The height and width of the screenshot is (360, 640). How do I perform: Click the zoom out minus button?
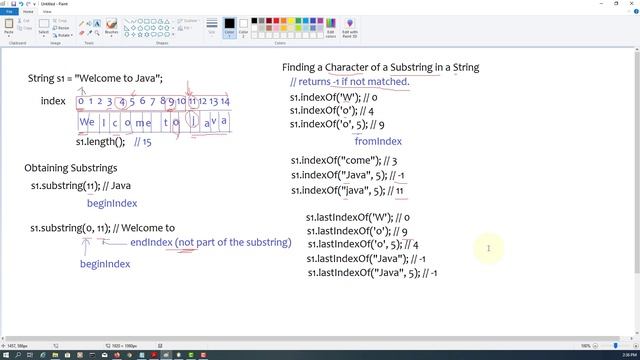click(x=595, y=346)
